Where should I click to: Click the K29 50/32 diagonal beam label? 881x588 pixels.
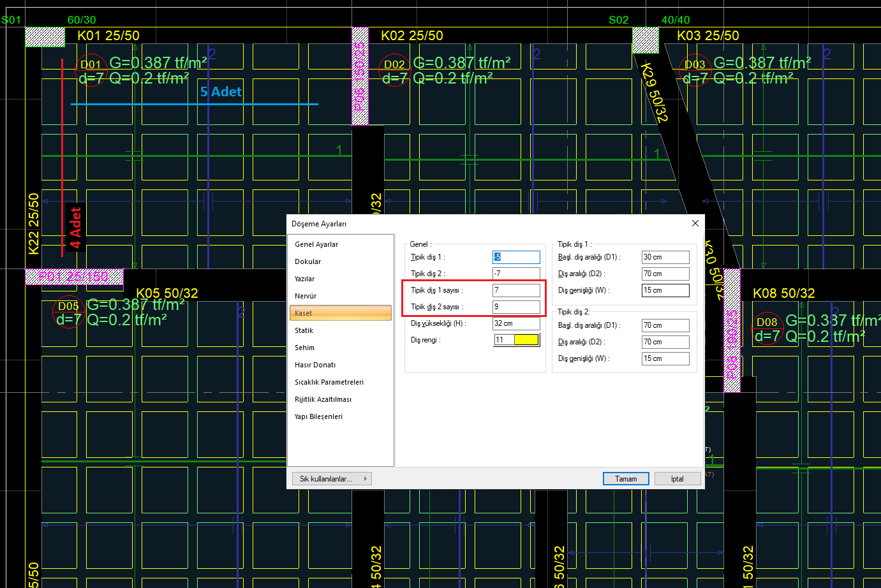(x=655, y=92)
